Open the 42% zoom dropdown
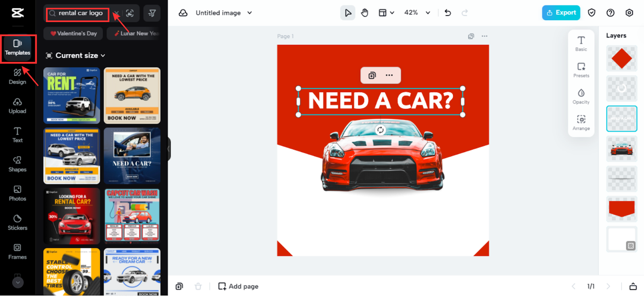Image resolution: width=644 pixels, height=299 pixels. click(x=418, y=13)
